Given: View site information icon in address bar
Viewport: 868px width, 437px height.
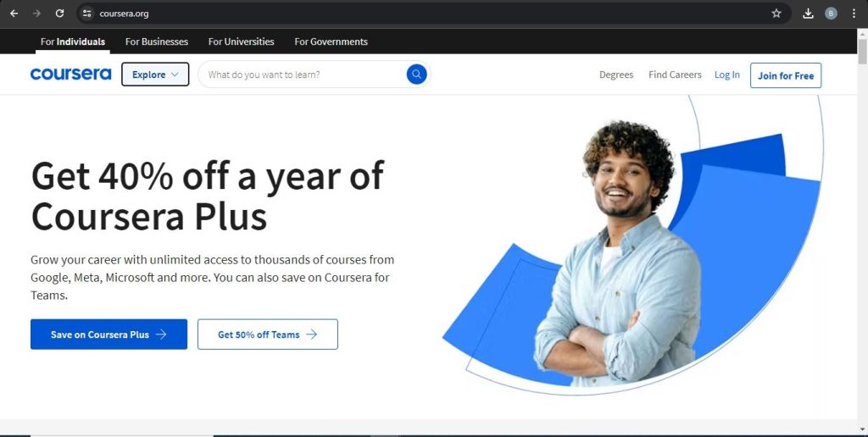Looking at the screenshot, I should 87,14.
